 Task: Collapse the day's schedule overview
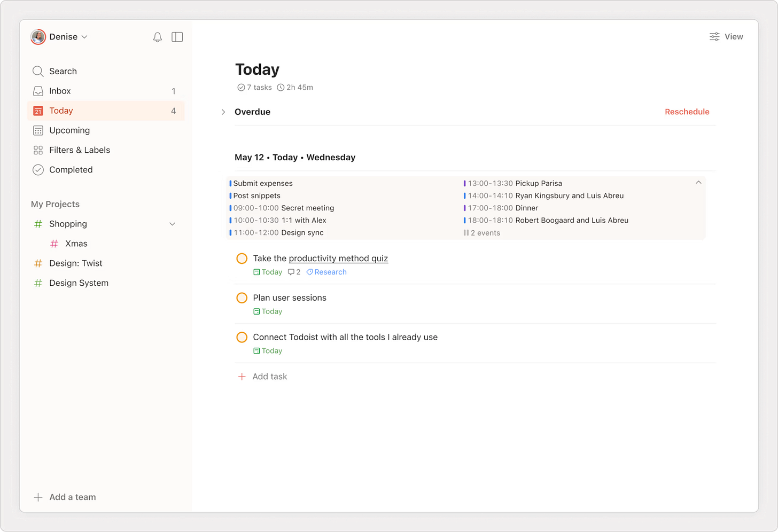(698, 182)
